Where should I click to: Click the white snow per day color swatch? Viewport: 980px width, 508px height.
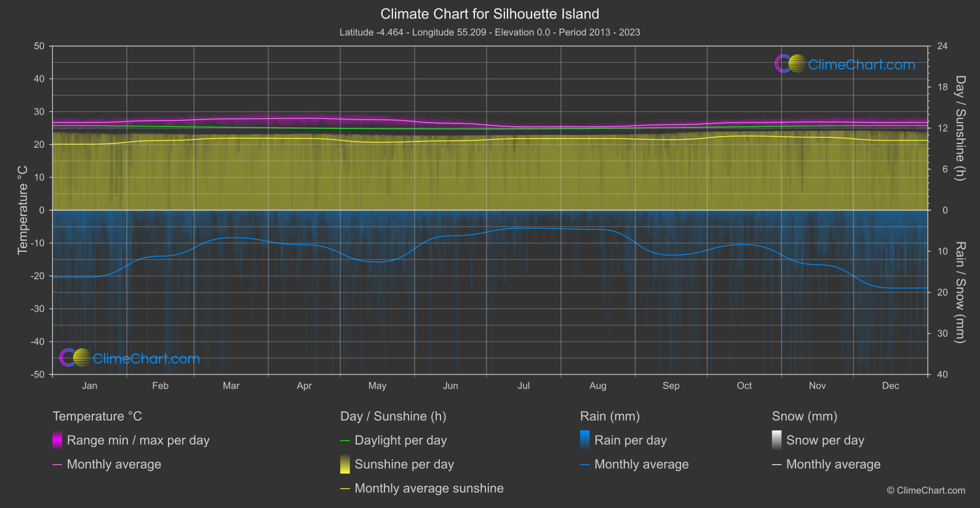pos(777,440)
